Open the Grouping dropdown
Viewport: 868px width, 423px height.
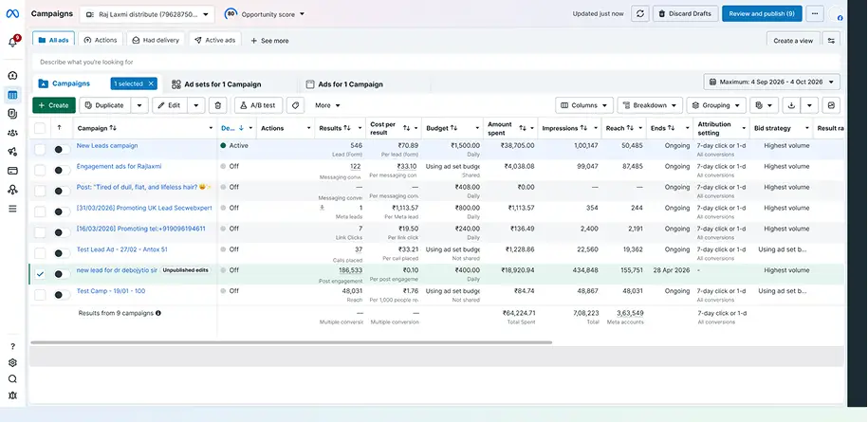(x=716, y=105)
